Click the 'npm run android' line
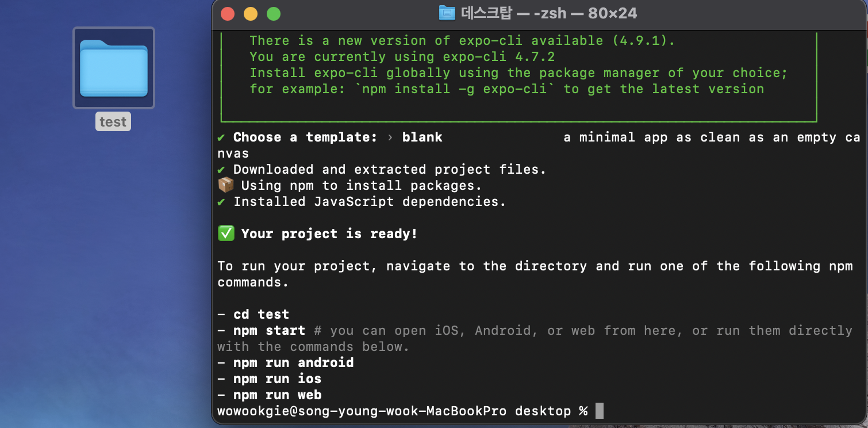The width and height of the screenshot is (868, 428). point(286,362)
